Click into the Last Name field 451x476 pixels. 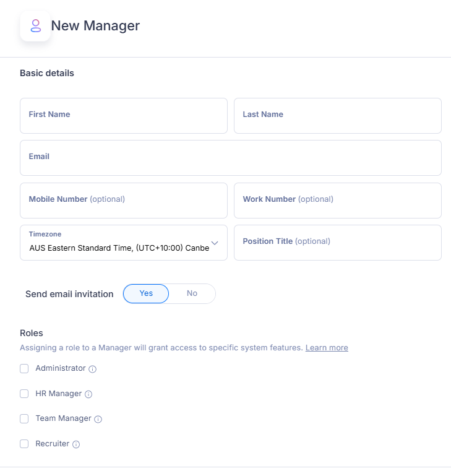pos(338,116)
